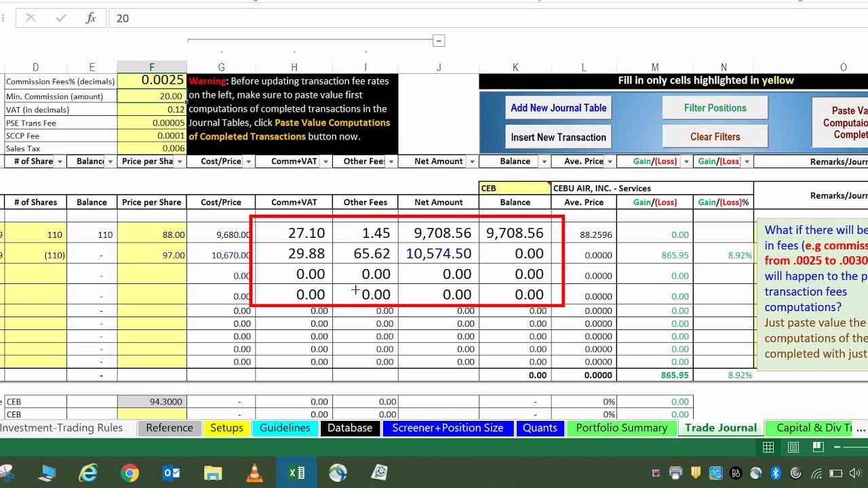Select the VAT cell 0.12

pos(152,110)
